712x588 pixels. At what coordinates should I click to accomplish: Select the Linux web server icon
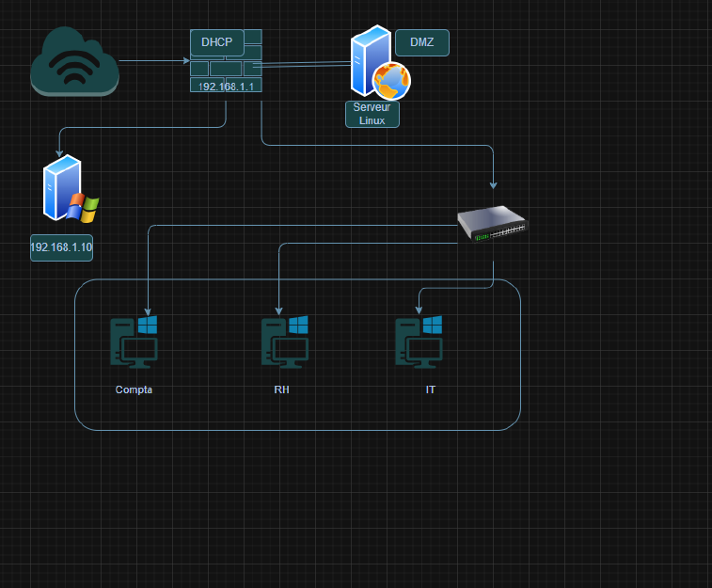click(x=380, y=63)
